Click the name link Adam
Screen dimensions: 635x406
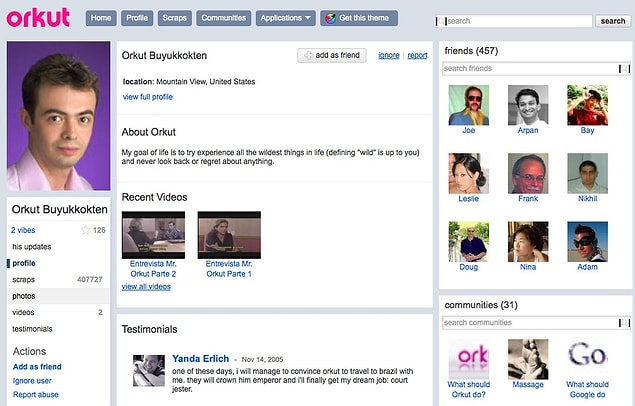click(x=588, y=267)
